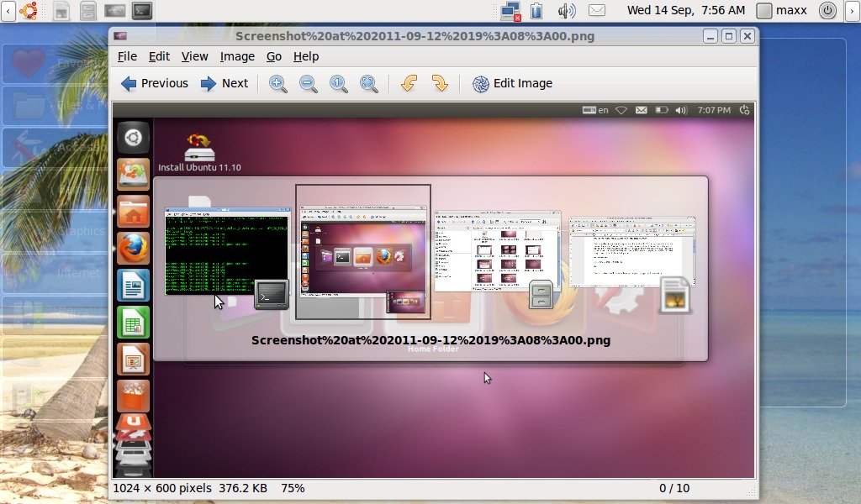The height and width of the screenshot is (504, 861).
Task: Click the '75%' zoom status text
Action: 293,488
